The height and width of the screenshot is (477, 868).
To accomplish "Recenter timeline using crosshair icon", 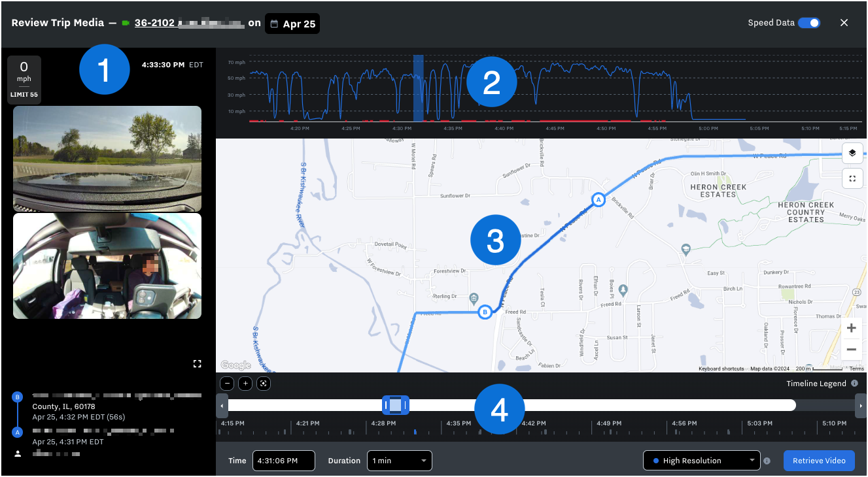I will (x=264, y=384).
